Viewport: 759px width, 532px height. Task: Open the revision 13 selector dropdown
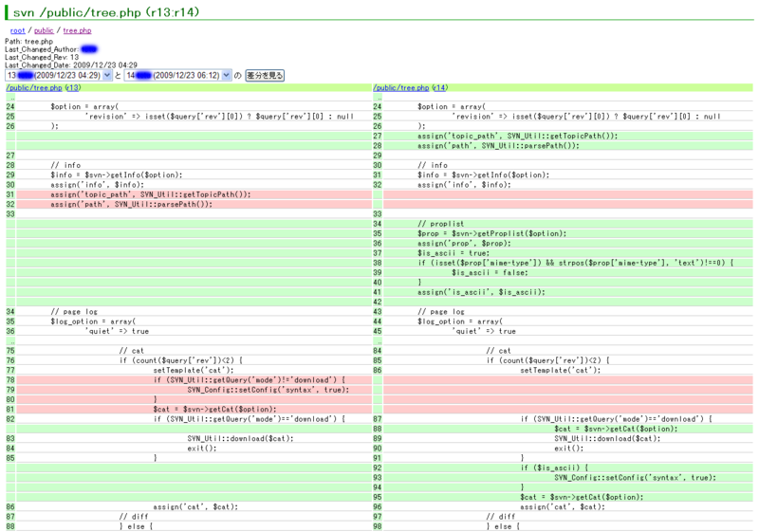[59, 76]
